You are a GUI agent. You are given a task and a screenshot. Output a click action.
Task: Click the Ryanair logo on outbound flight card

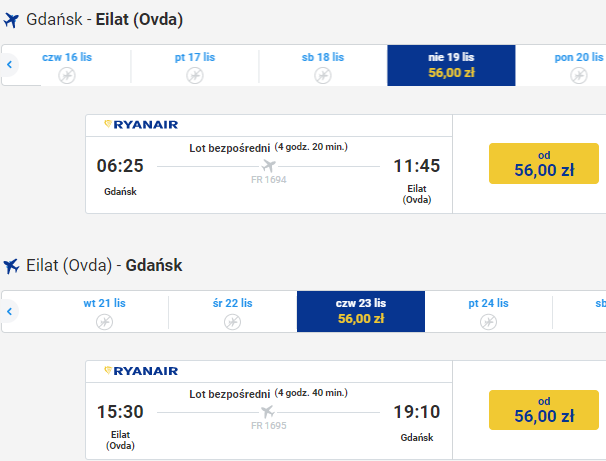(141, 125)
